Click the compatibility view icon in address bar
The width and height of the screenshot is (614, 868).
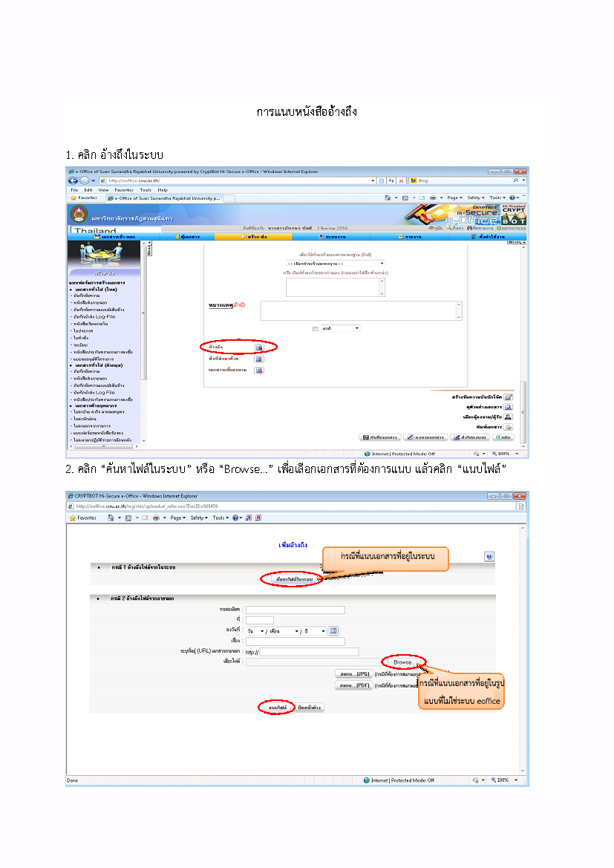382,180
